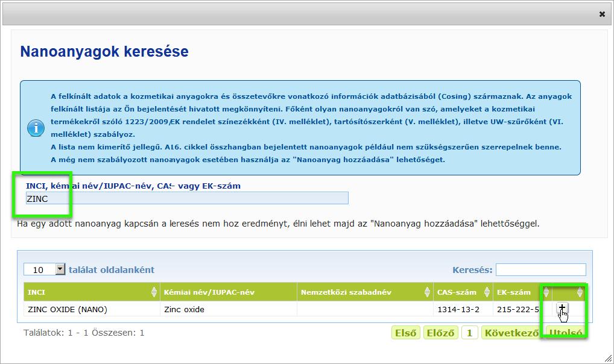Viewport: 614px width, 364px height.
Task: Select the ZINC OXIDE (NANO) cell
Action: click(92, 309)
